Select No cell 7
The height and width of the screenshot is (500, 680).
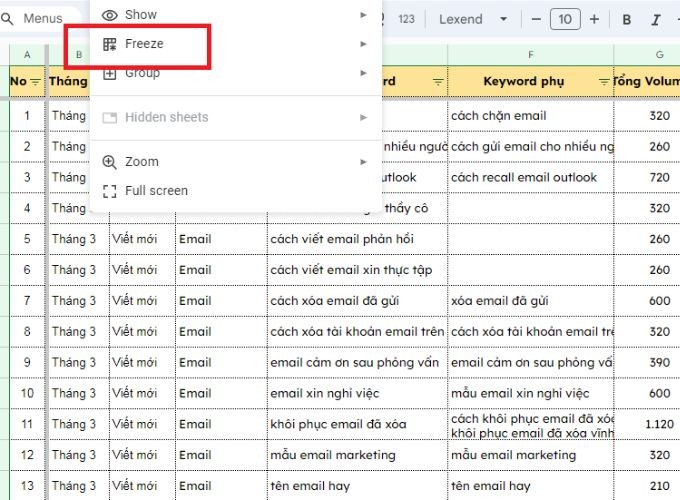pos(27,301)
